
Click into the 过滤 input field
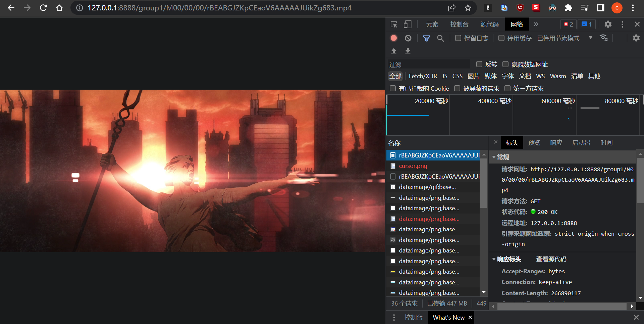429,64
